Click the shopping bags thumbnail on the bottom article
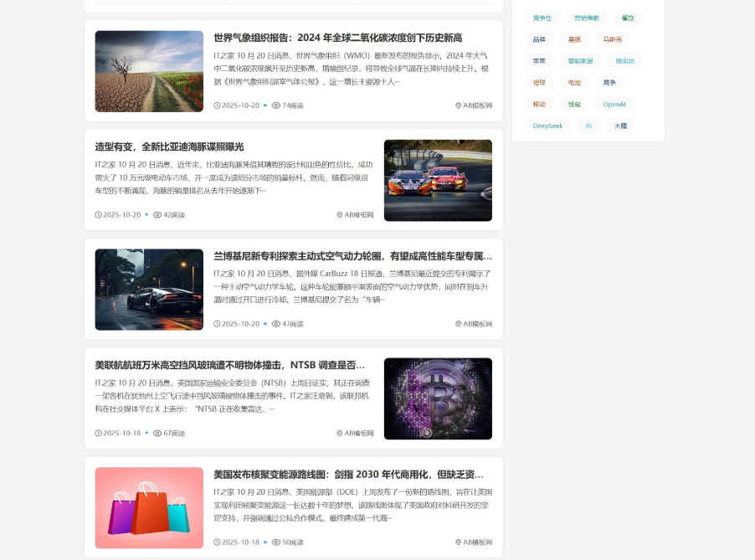 [x=149, y=507]
